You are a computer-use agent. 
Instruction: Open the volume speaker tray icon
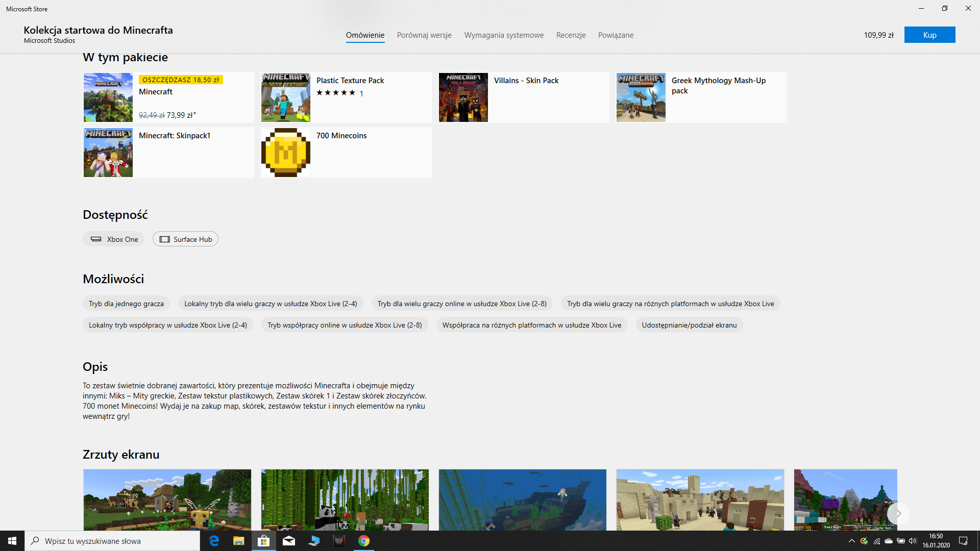click(913, 541)
